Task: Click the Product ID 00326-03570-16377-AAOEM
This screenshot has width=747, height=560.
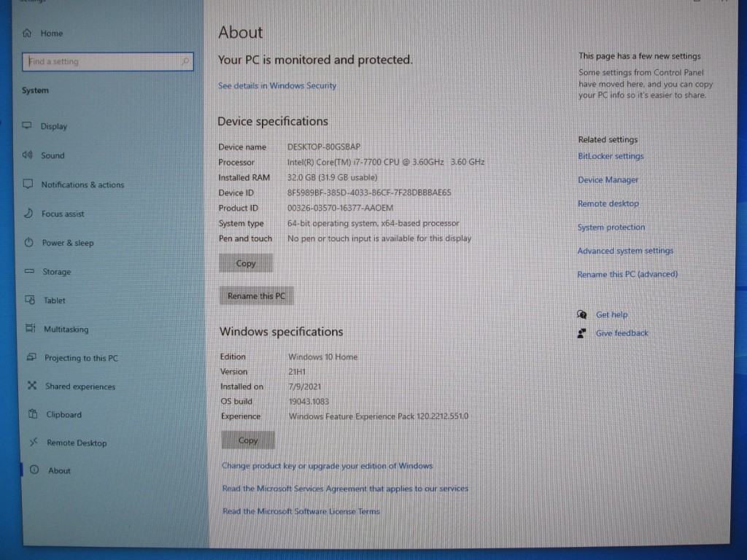Action: tap(340, 208)
